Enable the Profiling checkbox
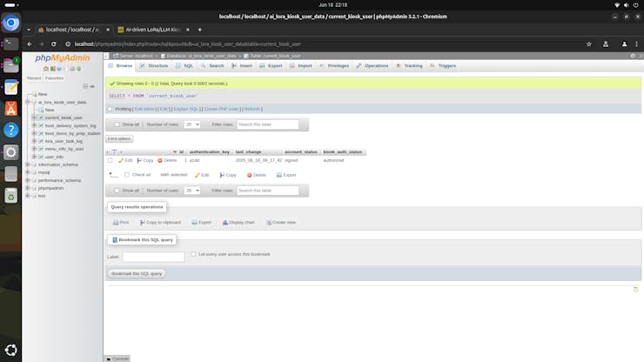The height and width of the screenshot is (362, 644). point(110,109)
